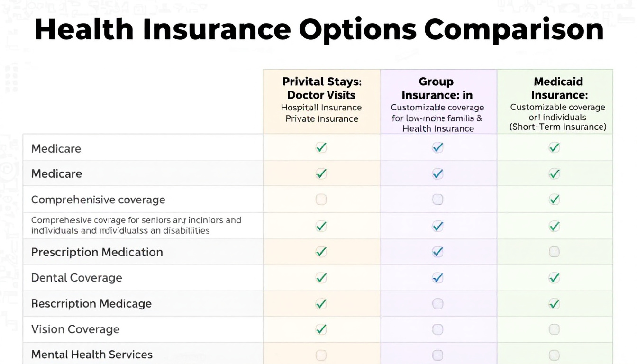The width and height of the screenshot is (637, 364).
Task: Check Prescription Medication under Medicaid Insurance
Action: pyautogui.click(x=554, y=252)
